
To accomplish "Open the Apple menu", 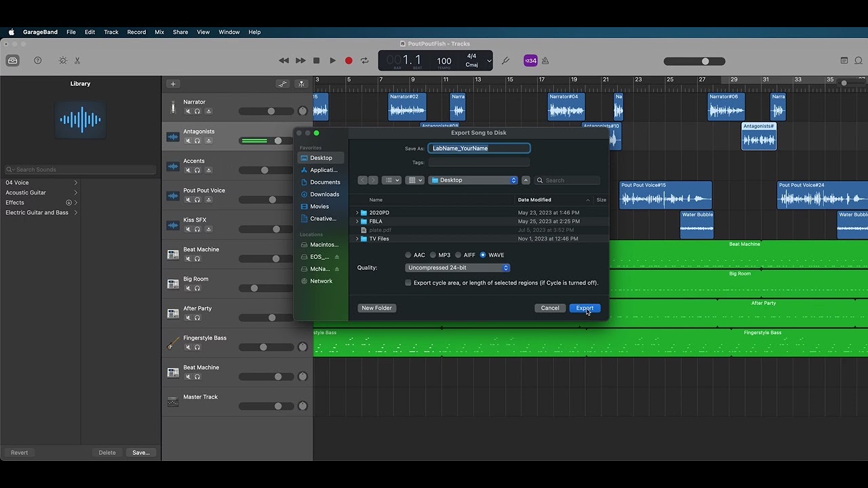I will coord(11,32).
